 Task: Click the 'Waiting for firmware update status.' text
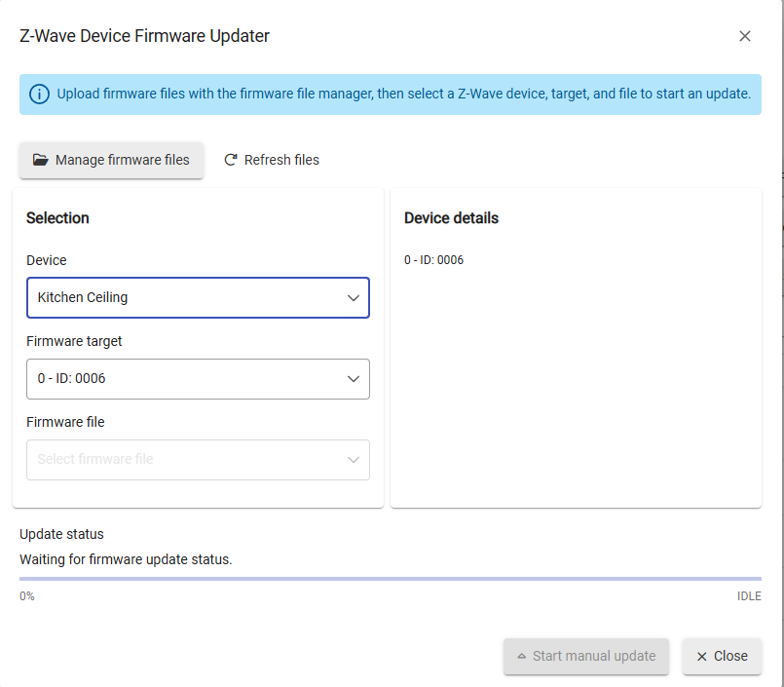pos(126,559)
